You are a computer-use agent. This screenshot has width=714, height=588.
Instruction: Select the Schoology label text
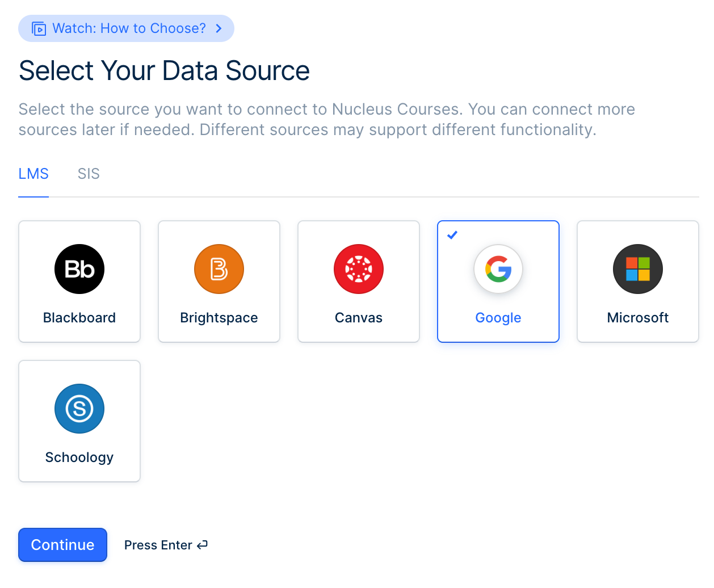tap(79, 457)
